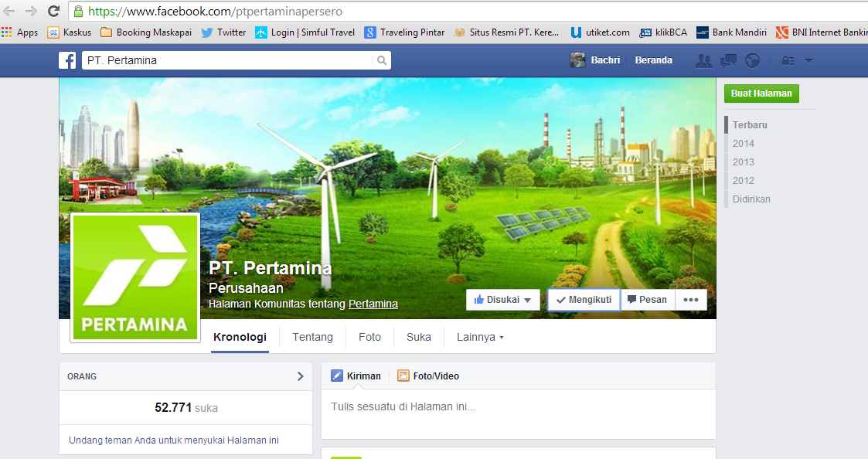Open Bachri profile picture thumbnail

pos(577,60)
